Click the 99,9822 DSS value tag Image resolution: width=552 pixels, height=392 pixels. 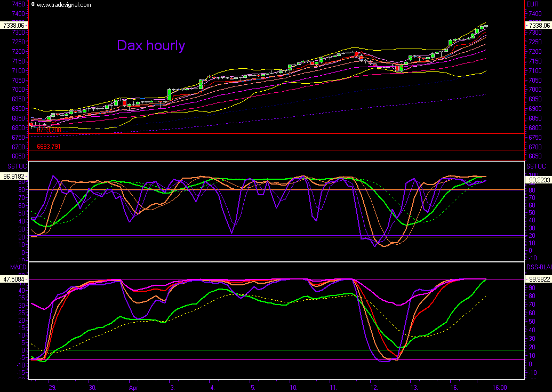point(538,279)
